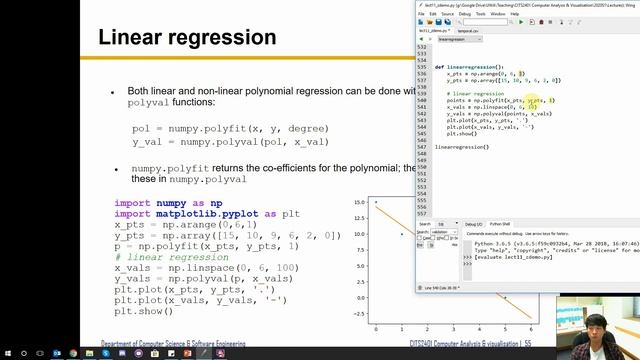The height and width of the screenshot is (360, 640).
Task: Toggle the In Selection checkbox in Search panel
Action: 447,238
